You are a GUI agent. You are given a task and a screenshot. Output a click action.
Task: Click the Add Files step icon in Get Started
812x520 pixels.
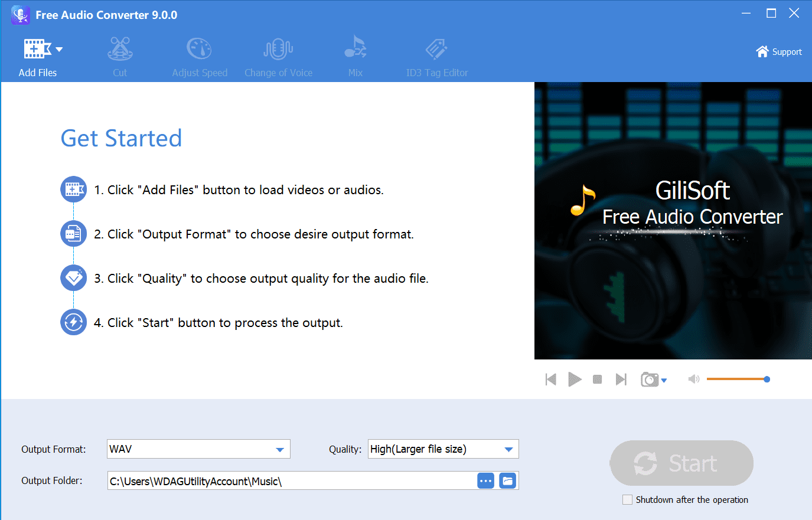point(74,189)
